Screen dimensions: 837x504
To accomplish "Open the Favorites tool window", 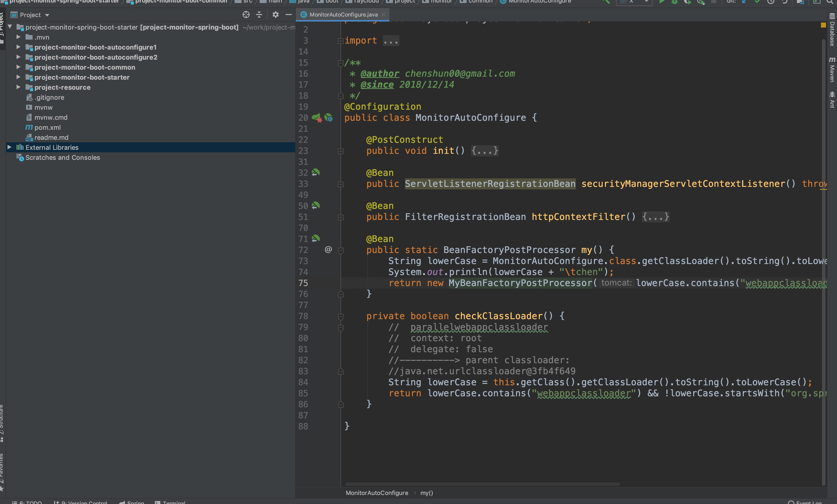I will (2, 472).
